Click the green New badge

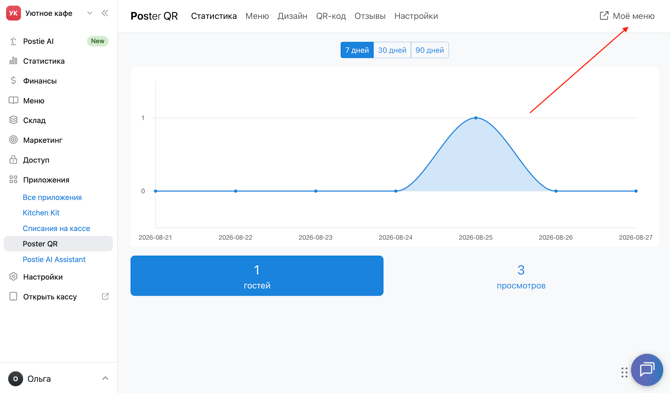(x=97, y=41)
